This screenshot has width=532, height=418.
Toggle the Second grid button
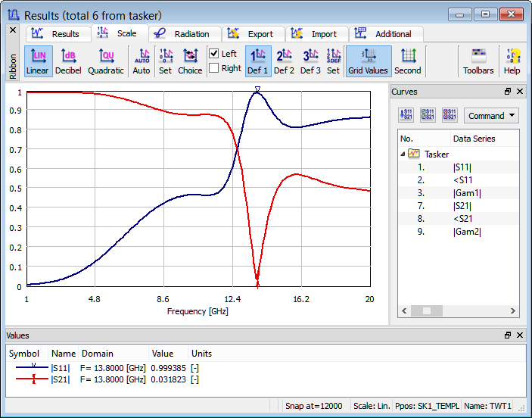pos(408,55)
